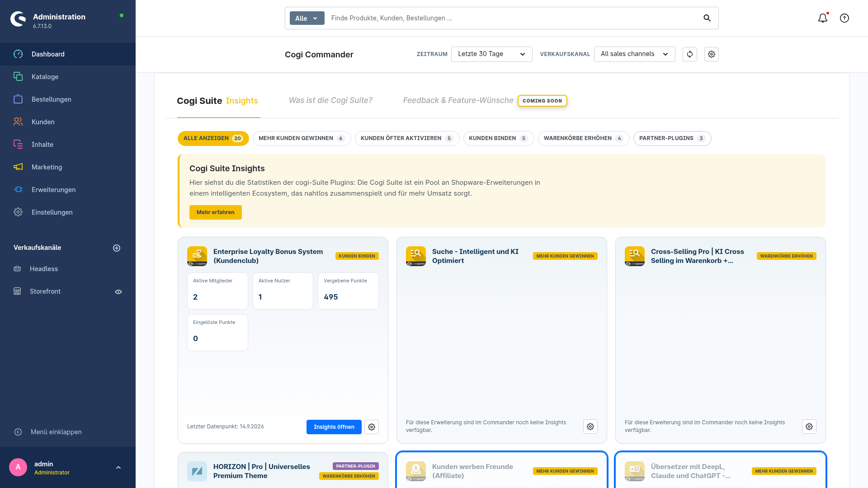This screenshot has width=868, height=488.
Task: Refresh the Cogi Commander data
Action: 690,54
